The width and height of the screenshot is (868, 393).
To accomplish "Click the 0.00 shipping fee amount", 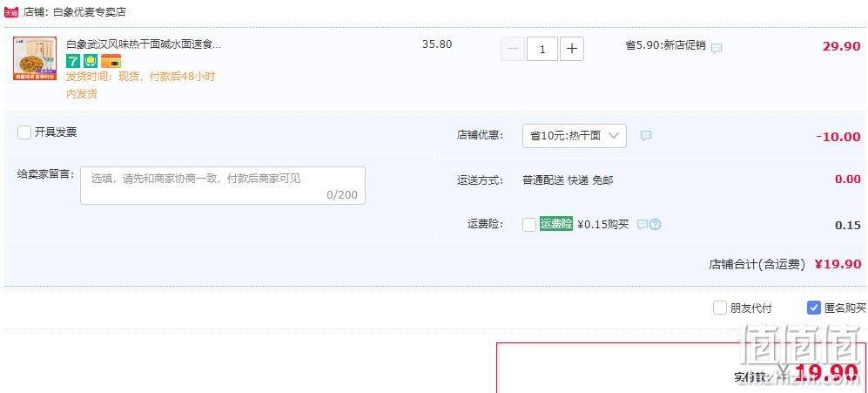I will [847, 179].
